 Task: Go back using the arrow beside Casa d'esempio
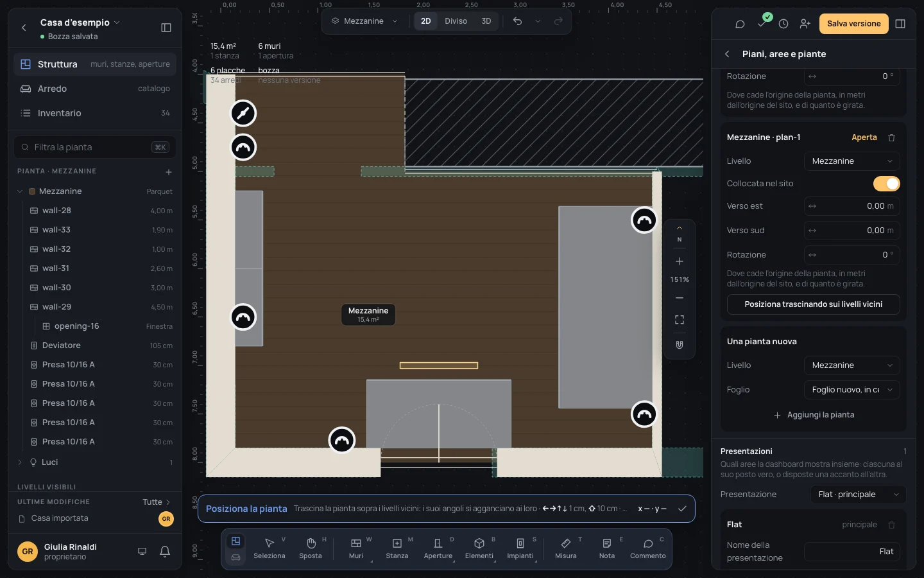tap(24, 28)
